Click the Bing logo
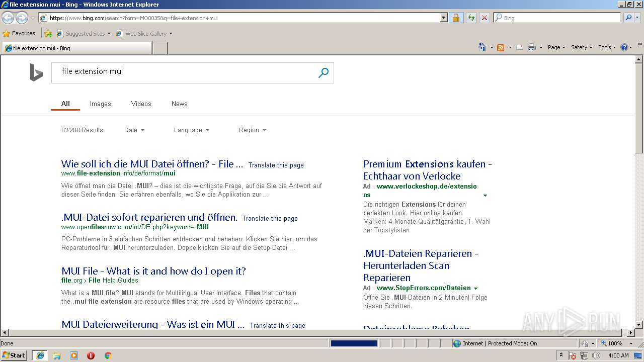Screen dimensions: 644x362 (x=36, y=73)
